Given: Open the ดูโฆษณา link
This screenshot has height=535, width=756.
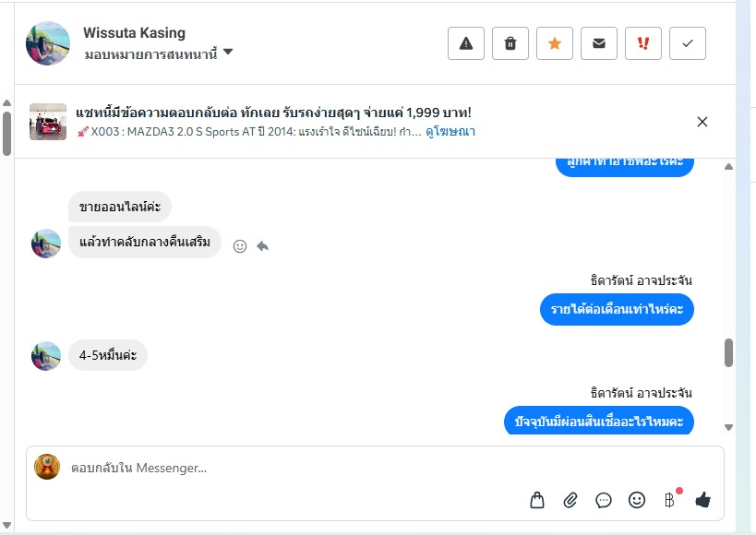Looking at the screenshot, I should click(450, 132).
